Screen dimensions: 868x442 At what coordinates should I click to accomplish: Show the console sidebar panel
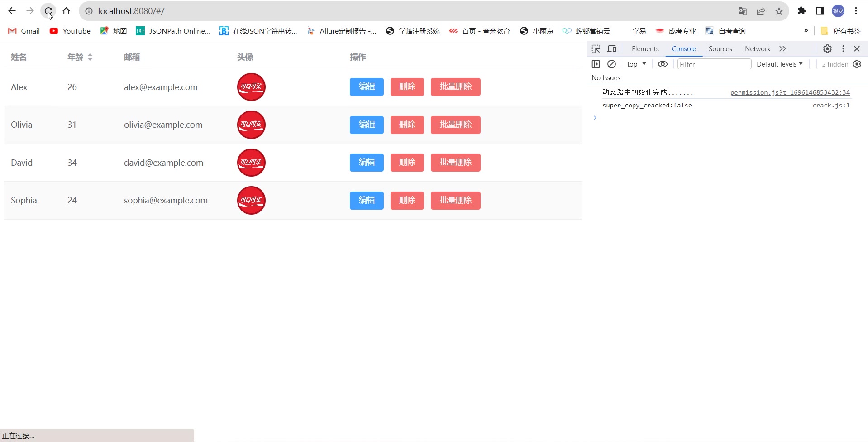[596, 64]
